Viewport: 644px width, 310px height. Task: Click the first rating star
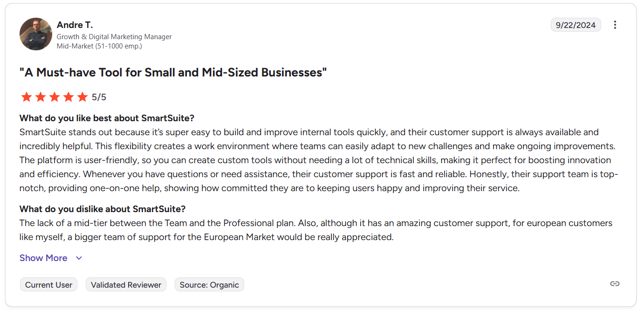(27, 97)
